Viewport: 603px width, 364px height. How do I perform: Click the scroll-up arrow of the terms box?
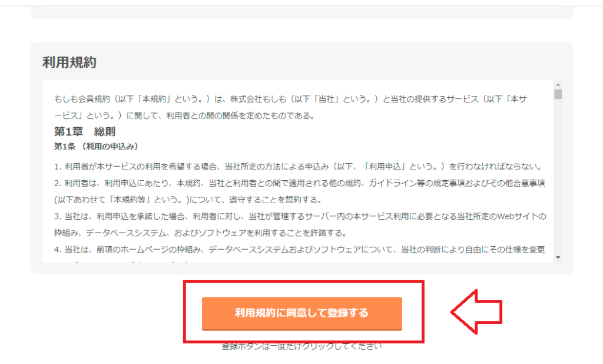[x=558, y=85]
